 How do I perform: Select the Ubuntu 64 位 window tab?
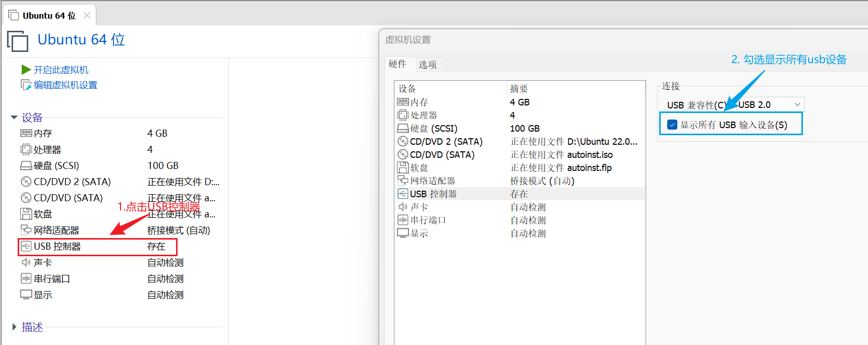coord(49,16)
